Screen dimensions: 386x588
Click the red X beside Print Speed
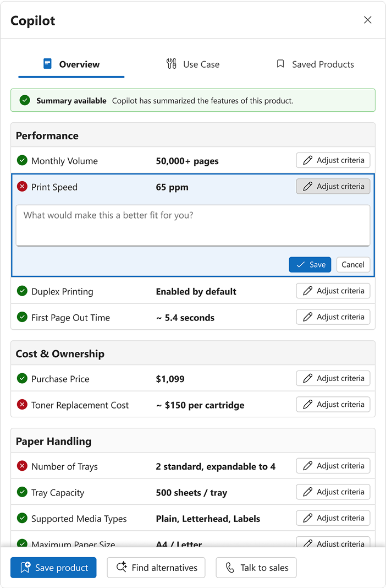click(22, 187)
